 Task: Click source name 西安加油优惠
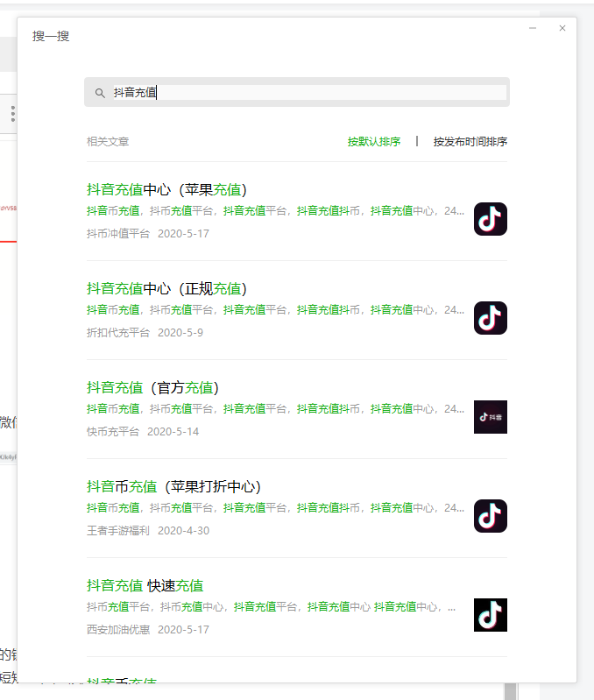coord(118,629)
